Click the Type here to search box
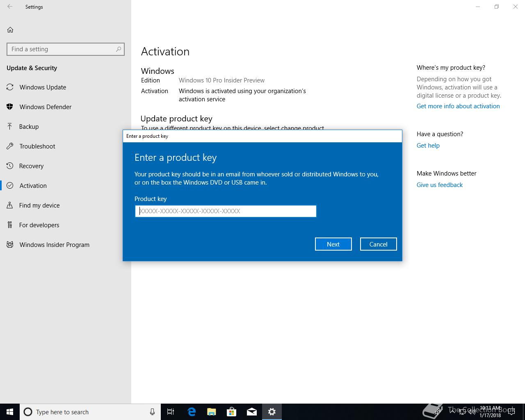Image resolution: width=525 pixels, height=420 pixels. [90, 412]
